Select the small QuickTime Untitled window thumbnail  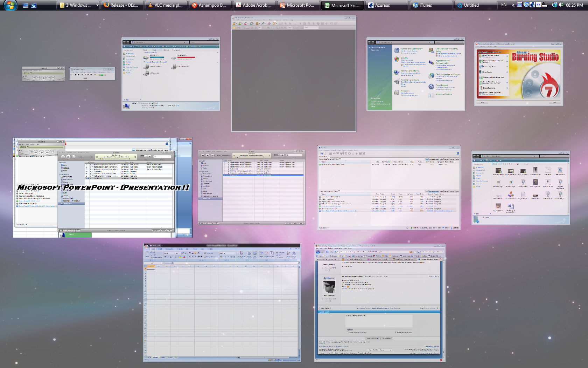43,74
